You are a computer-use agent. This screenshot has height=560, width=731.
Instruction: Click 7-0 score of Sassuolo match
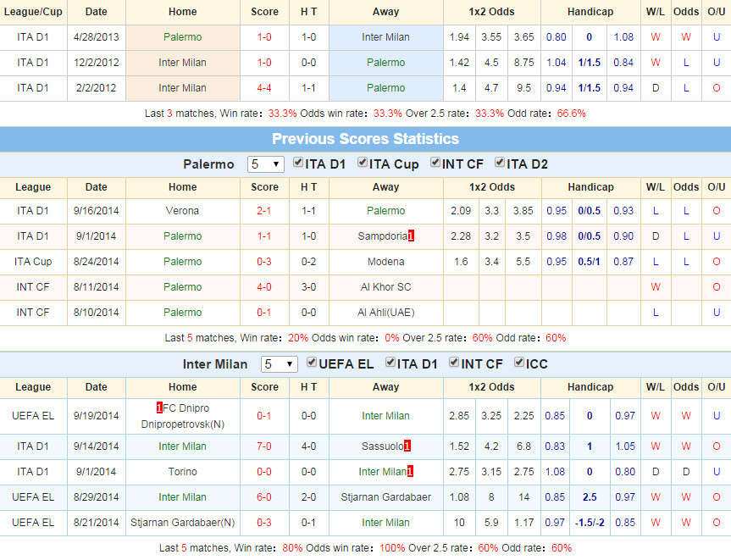click(264, 446)
